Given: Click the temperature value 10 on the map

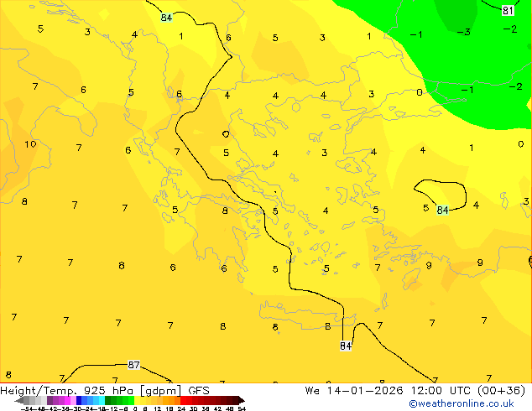Looking at the screenshot, I should 30,144.
